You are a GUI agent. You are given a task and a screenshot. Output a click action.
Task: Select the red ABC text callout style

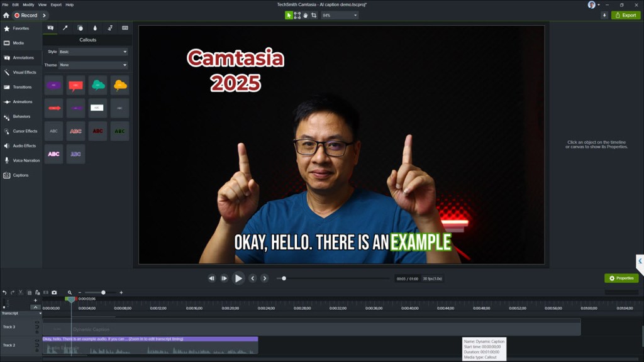(96, 131)
